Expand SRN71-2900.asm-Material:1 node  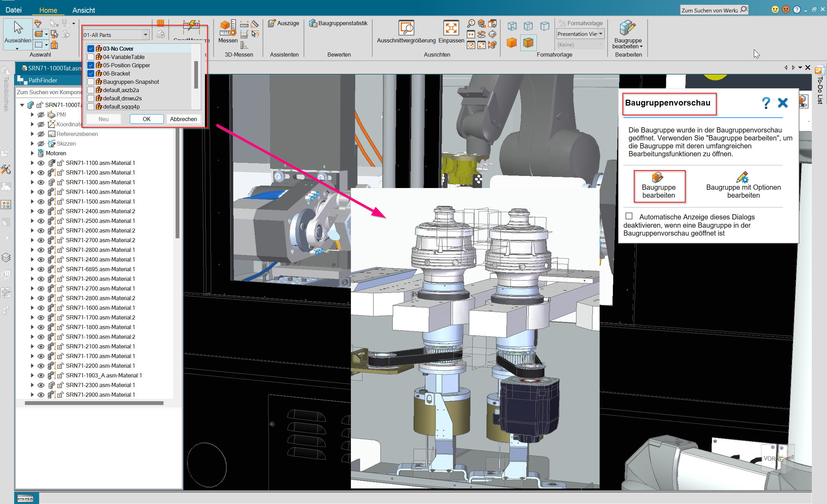pyautogui.click(x=32, y=395)
